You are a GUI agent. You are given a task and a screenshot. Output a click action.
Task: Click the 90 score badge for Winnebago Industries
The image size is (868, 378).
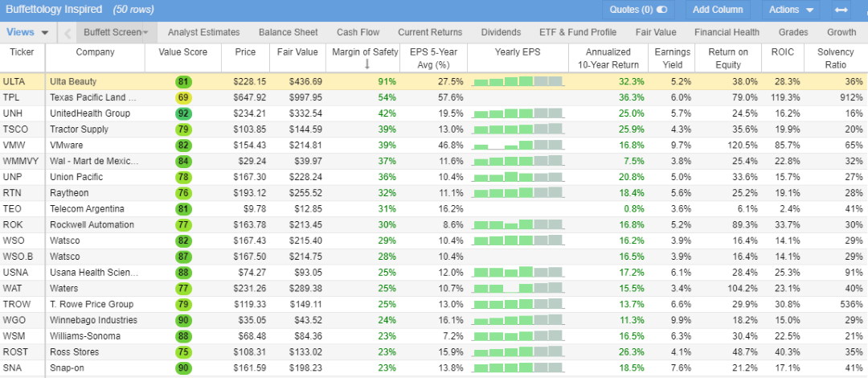(183, 320)
